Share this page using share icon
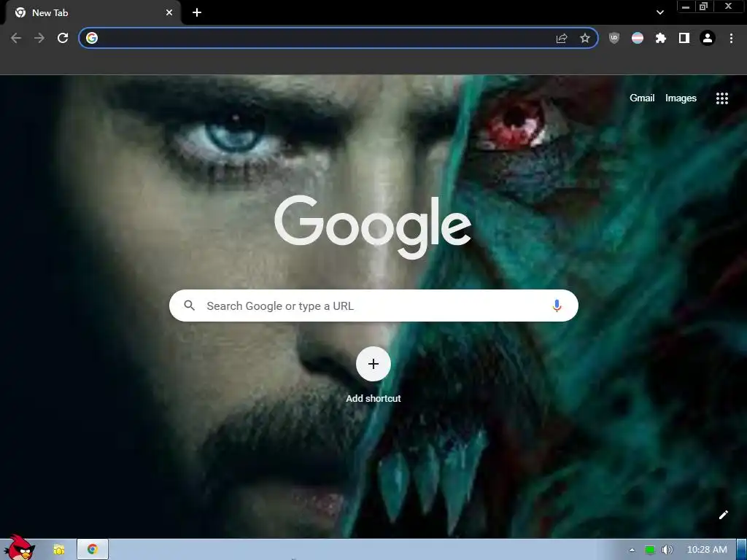The height and width of the screenshot is (560, 747). (x=562, y=38)
